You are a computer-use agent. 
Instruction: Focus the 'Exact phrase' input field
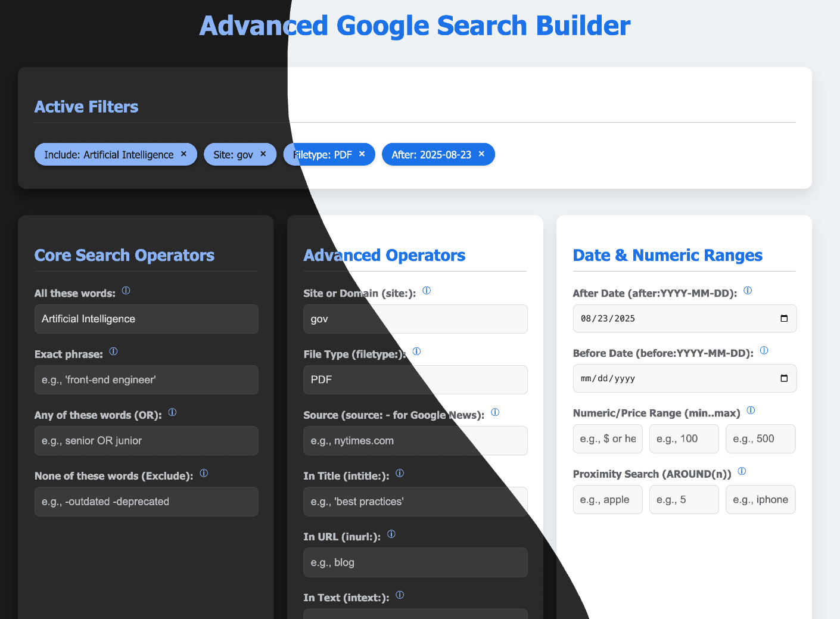point(147,380)
